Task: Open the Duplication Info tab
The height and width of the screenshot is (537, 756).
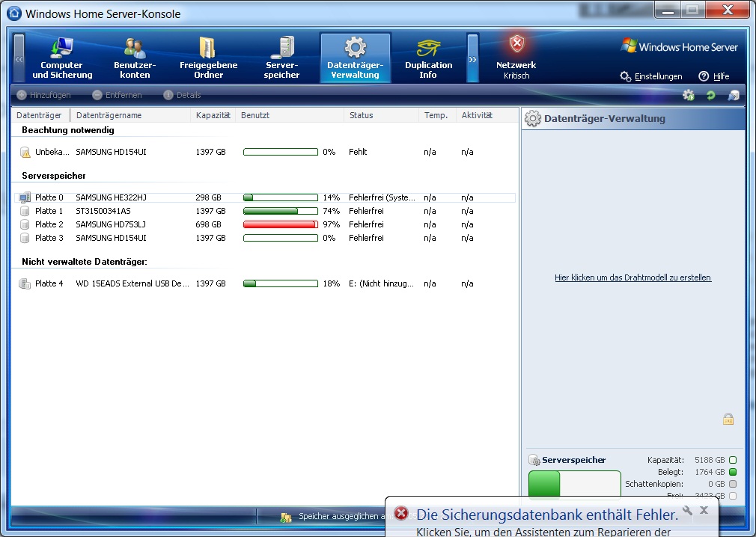Action: click(428, 58)
